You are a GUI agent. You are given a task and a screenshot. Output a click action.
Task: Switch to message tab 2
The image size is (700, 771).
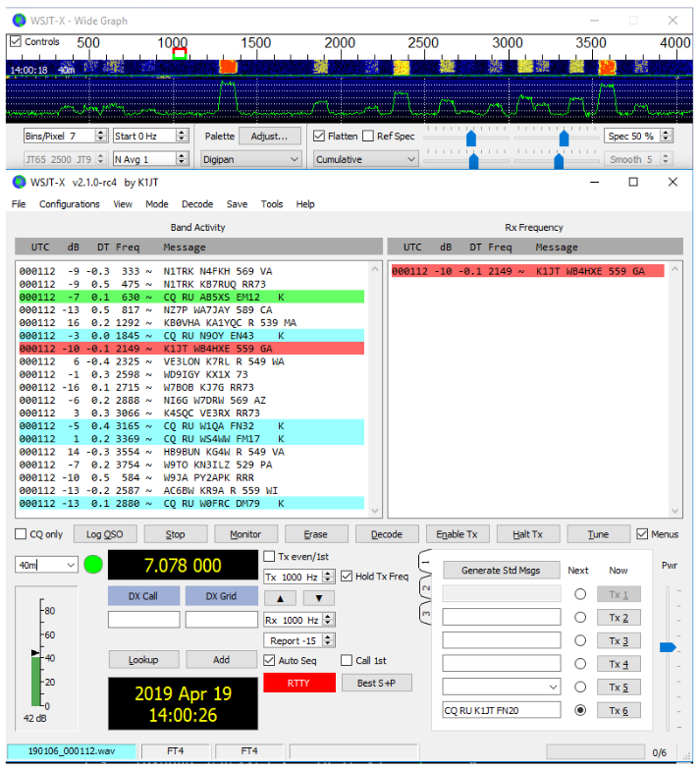pyautogui.click(x=426, y=587)
